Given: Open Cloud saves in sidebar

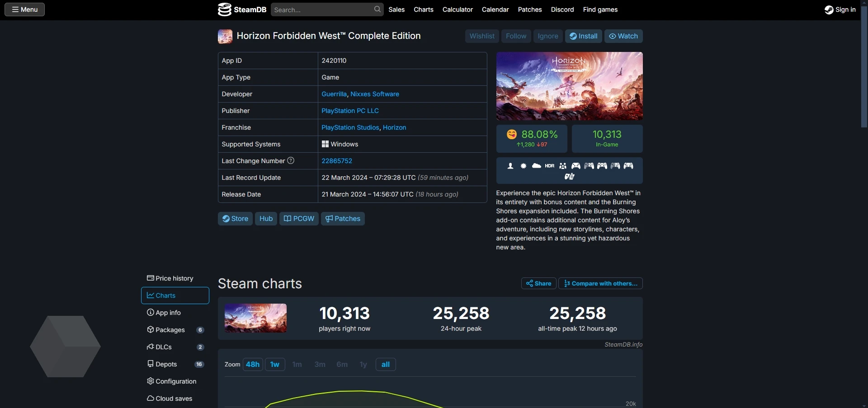Looking at the screenshot, I should coord(175,399).
